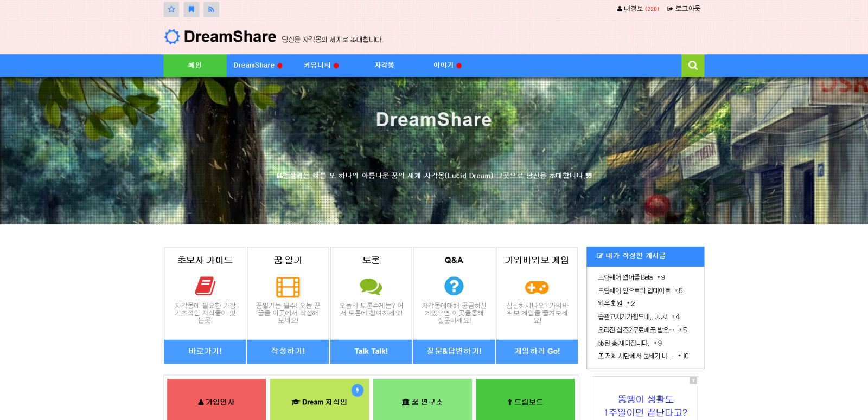
Task: Click the blue question mark Q&A icon
Action: (454, 286)
